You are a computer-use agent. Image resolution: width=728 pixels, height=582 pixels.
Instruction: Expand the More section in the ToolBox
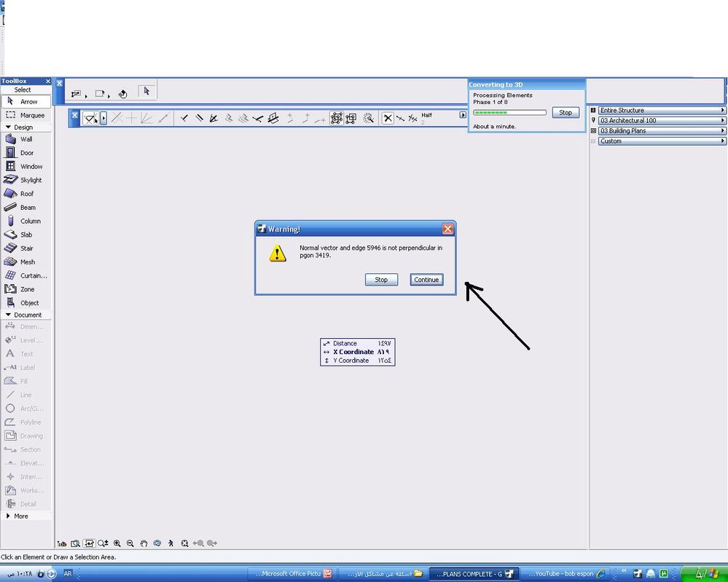tap(20, 516)
